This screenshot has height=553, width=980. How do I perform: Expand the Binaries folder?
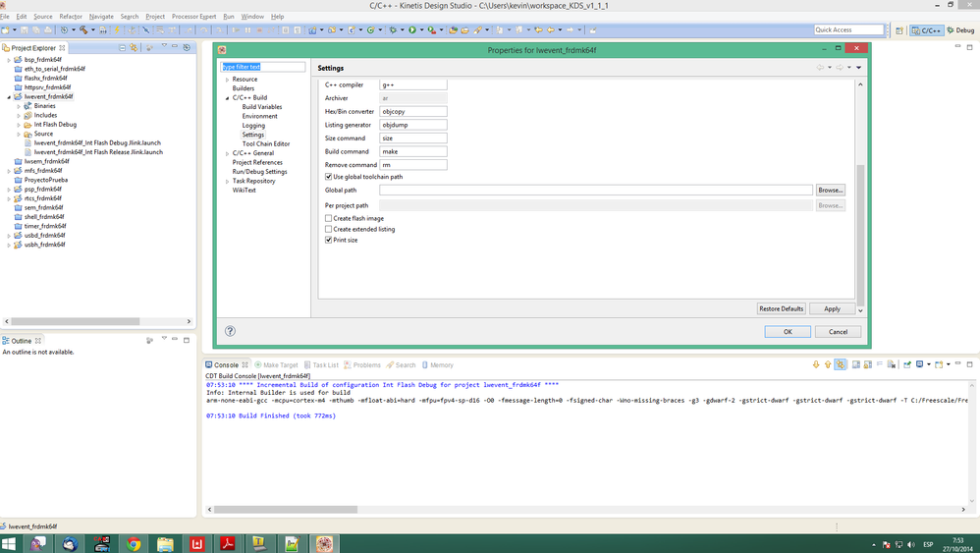(19, 106)
